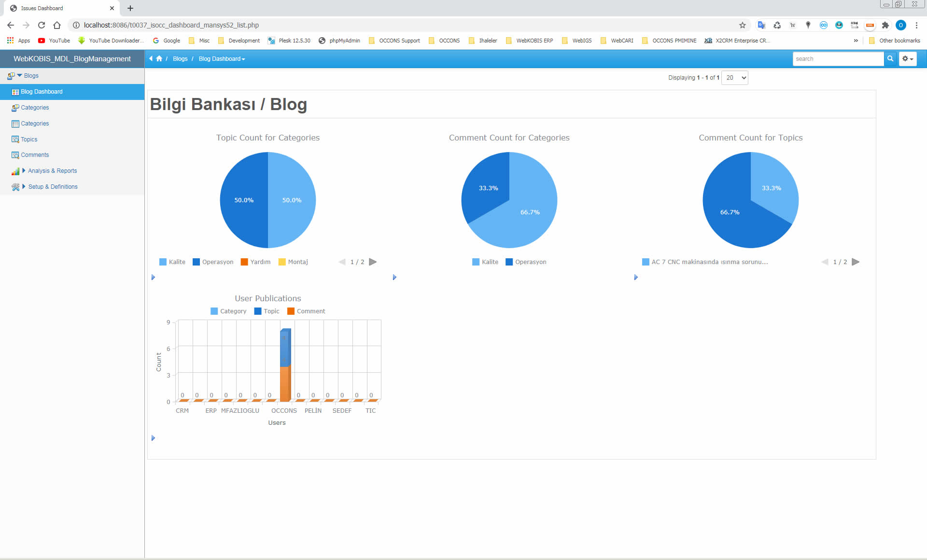Click the Yardım orange legend color swatch

click(x=244, y=262)
